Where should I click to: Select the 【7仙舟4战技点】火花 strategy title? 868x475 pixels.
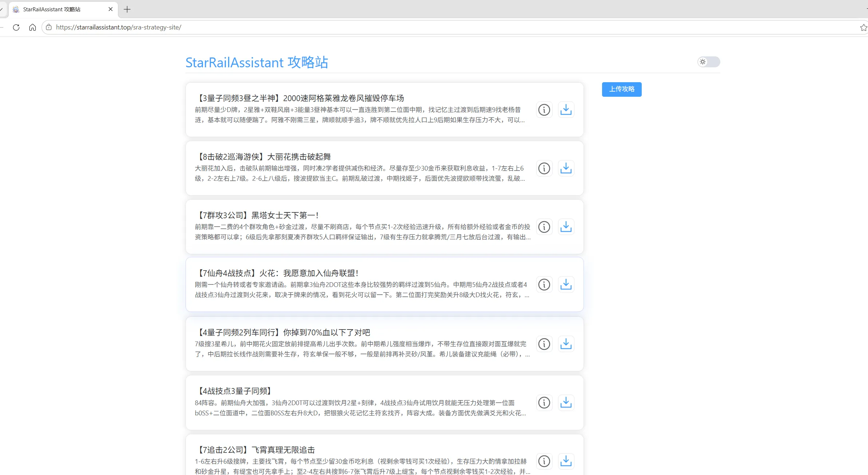coord(277,273)
